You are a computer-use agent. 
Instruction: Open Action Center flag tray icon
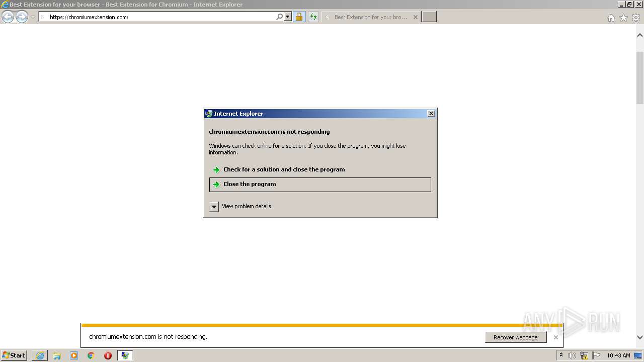pos(596,355)
